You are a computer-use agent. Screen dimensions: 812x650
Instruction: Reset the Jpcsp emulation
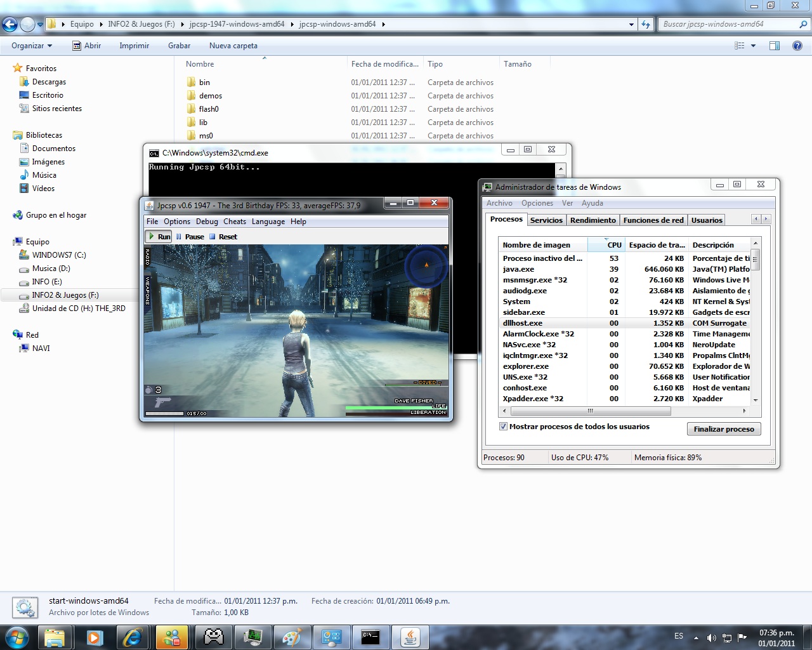tap(223, 237)
